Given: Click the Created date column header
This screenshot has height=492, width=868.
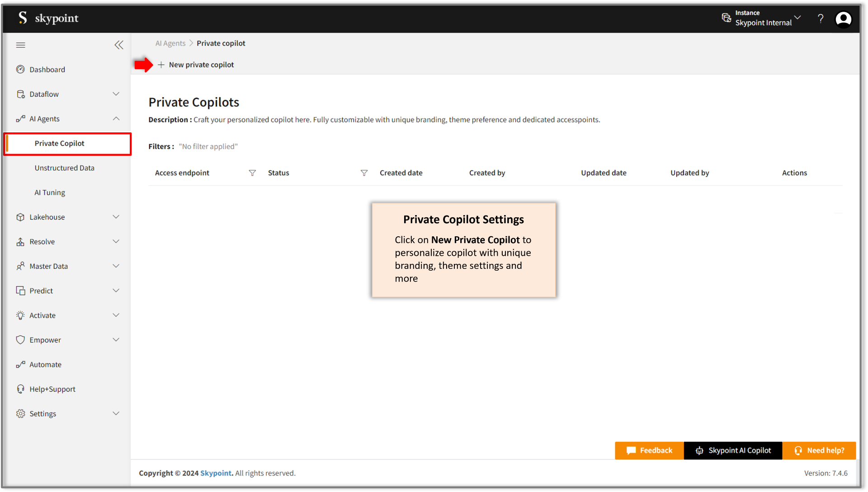Looking at the screenshot, I should click(401, 173).
